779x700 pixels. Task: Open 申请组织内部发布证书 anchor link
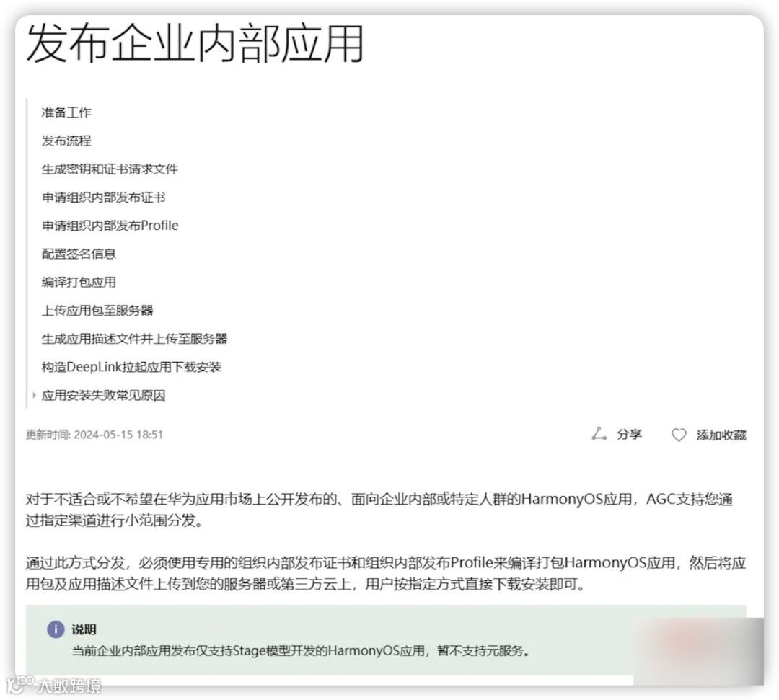click(x=103, y=198)
